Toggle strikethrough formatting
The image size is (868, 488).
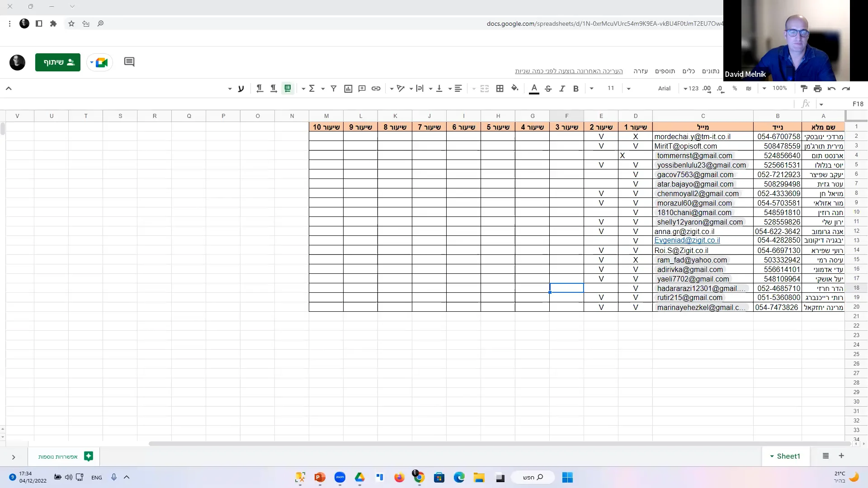[x=548, y=89]
